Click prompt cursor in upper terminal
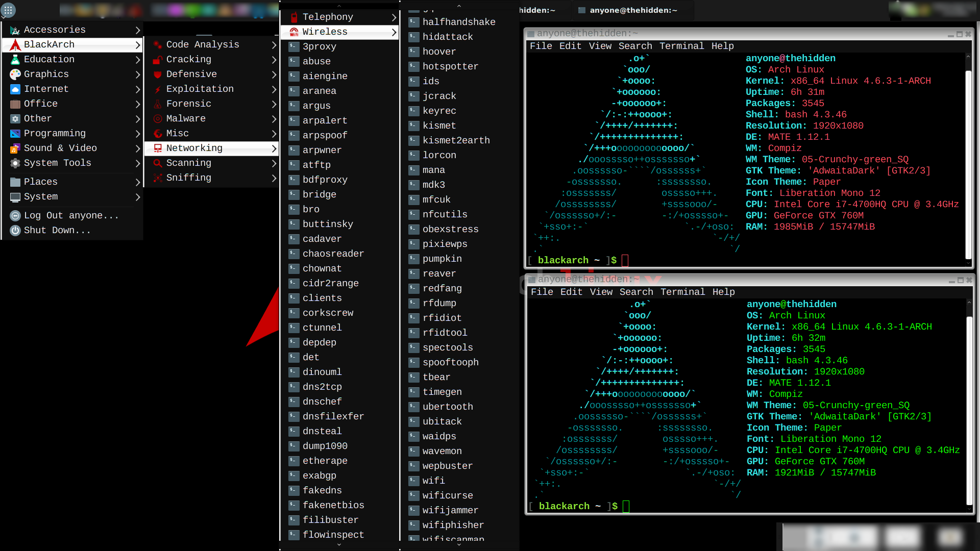The height and width of the screenshot is (551, 980). 625,261
